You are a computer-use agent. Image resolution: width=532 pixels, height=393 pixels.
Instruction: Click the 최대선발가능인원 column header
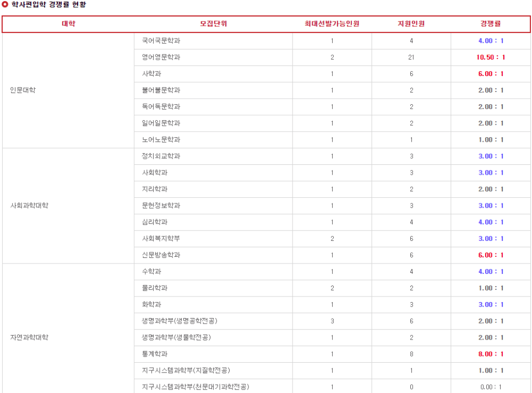[332, 24]
